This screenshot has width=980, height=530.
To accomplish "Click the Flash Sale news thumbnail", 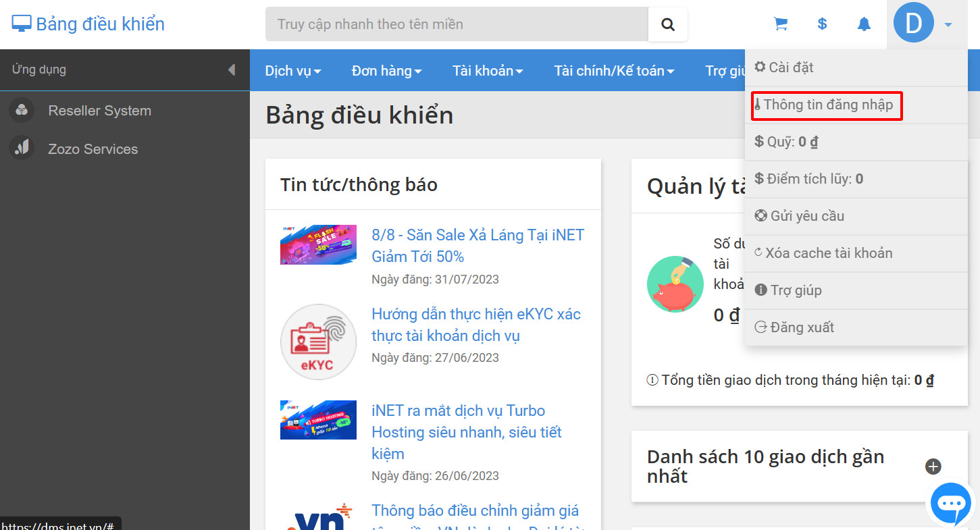I will tap(318, 244).
